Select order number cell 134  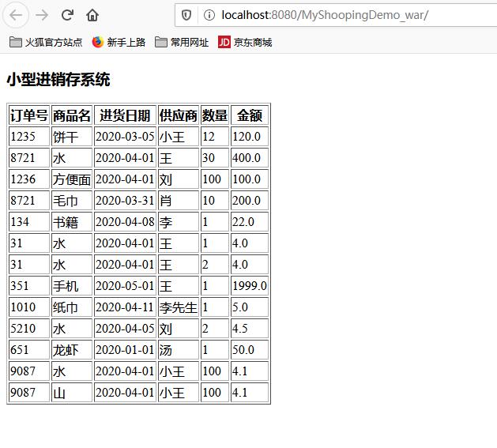pyautogui.click(x=29, y=221)
